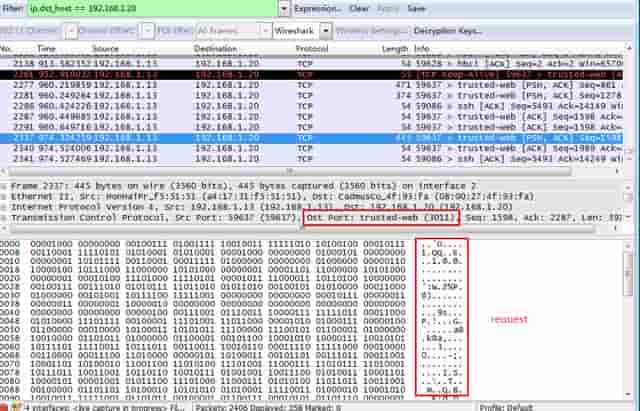Open Wireless Settings... on the wireless toolbar

372,31
